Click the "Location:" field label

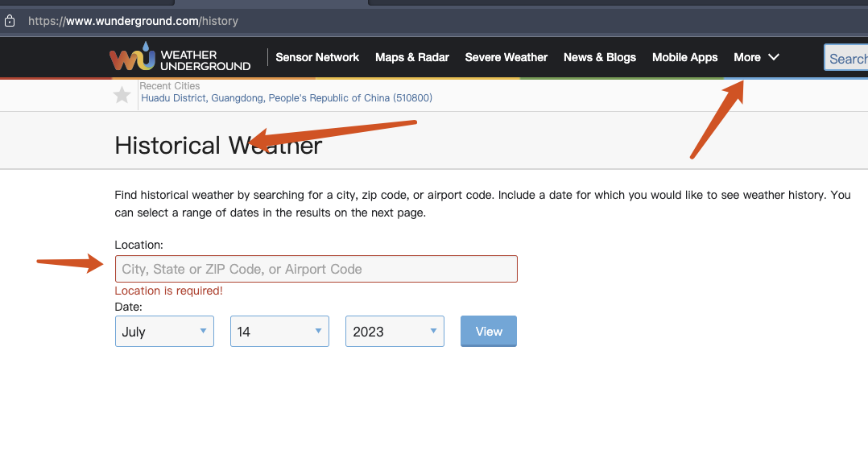click(x=139, y=244)
